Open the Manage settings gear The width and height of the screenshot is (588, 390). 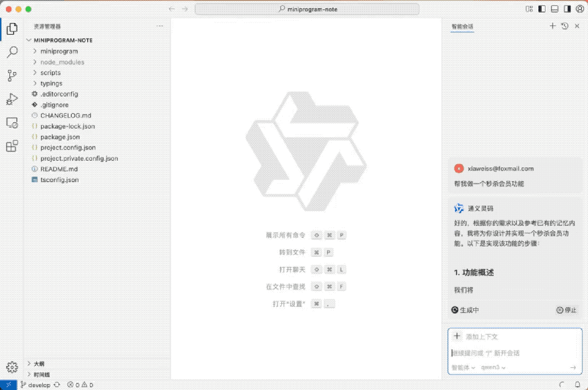(x=12, y=367)
